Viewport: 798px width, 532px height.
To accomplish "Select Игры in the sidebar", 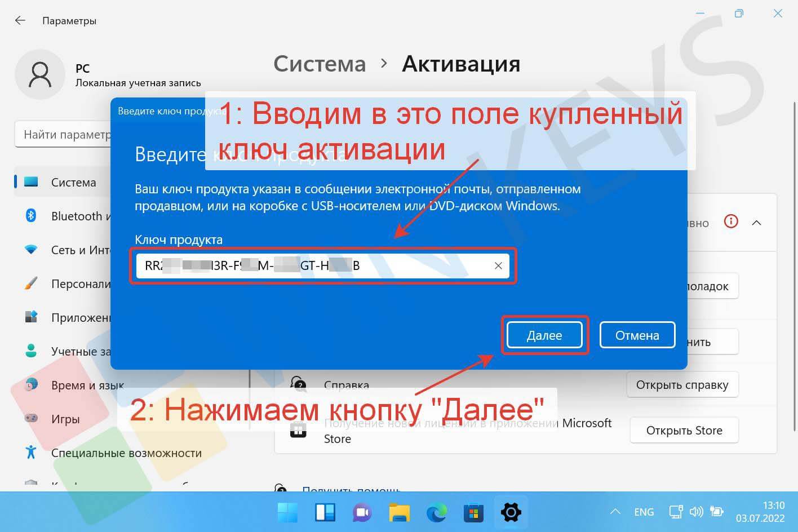I will 65,419.
